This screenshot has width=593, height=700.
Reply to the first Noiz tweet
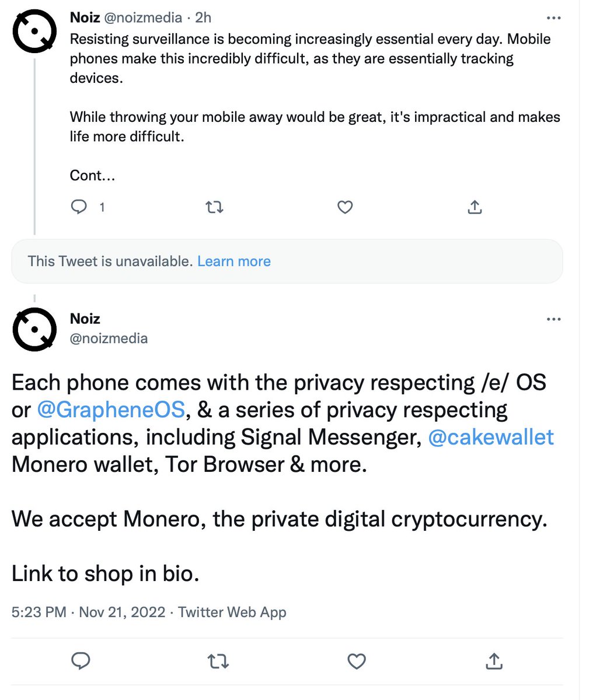pos(79,206)
